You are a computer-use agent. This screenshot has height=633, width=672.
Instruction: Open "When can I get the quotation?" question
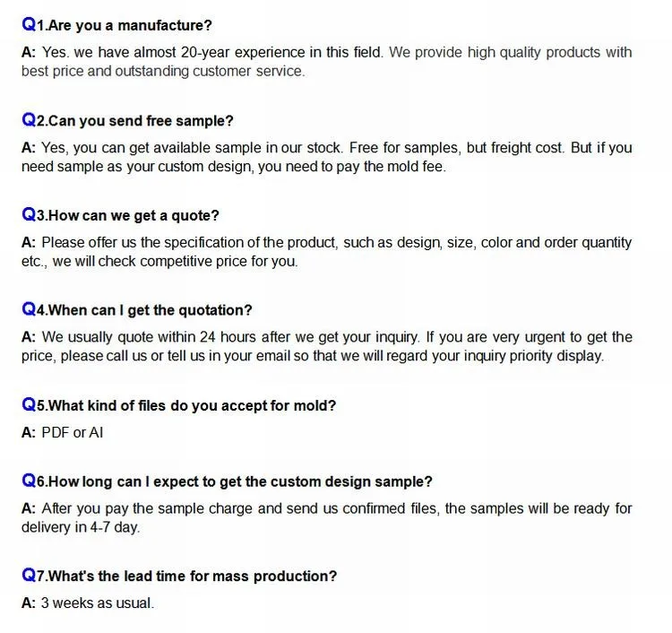150,310
